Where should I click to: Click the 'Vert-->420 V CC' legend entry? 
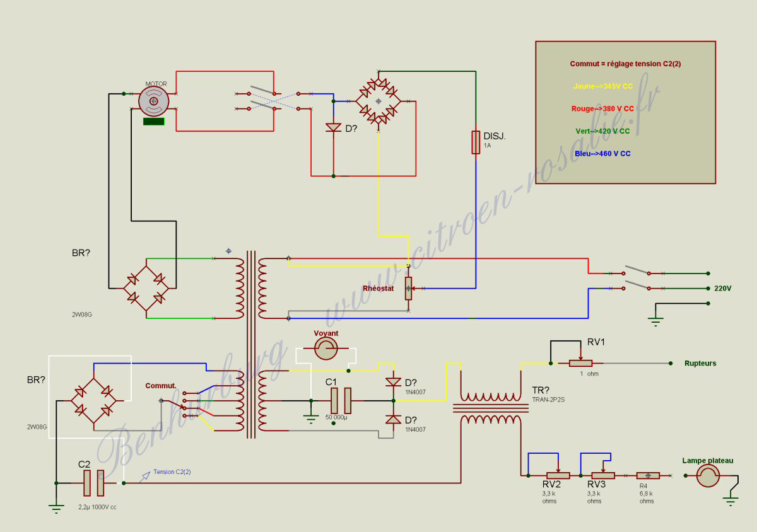point(602,131)
